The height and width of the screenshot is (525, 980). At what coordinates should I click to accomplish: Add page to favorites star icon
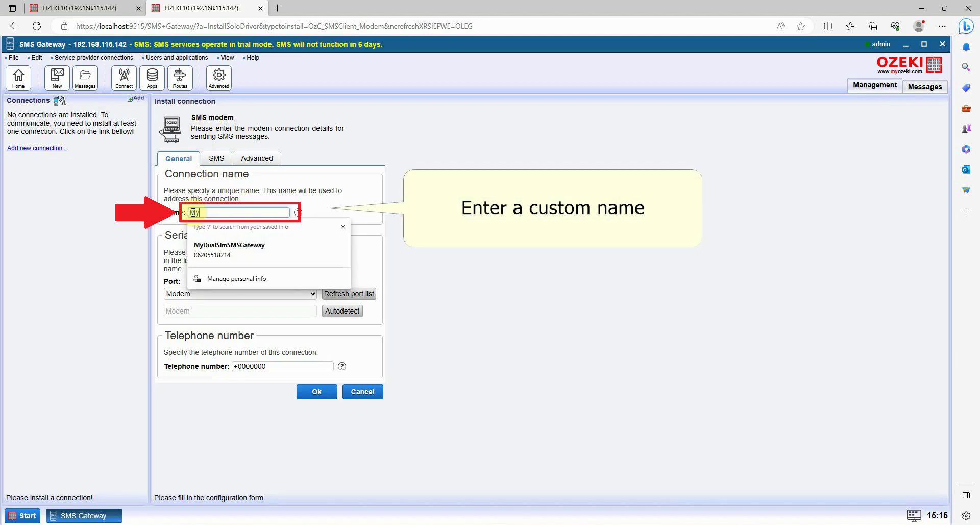coord(801,26)
